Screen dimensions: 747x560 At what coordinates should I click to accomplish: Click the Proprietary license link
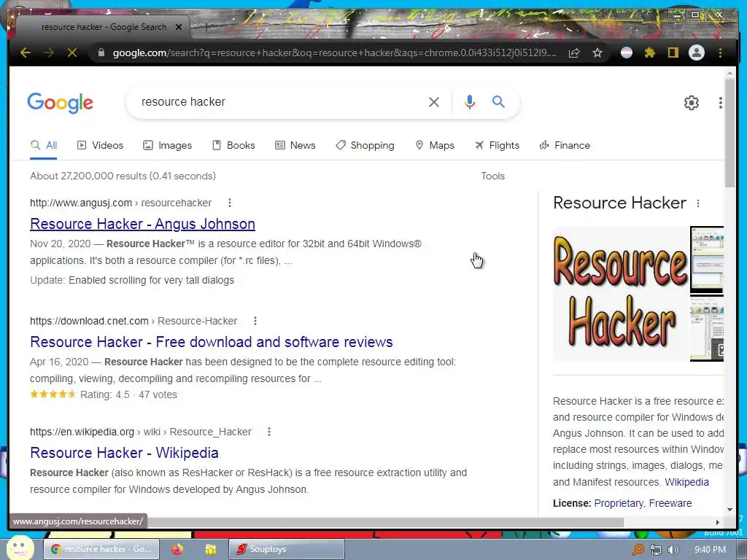click(619, 503)
